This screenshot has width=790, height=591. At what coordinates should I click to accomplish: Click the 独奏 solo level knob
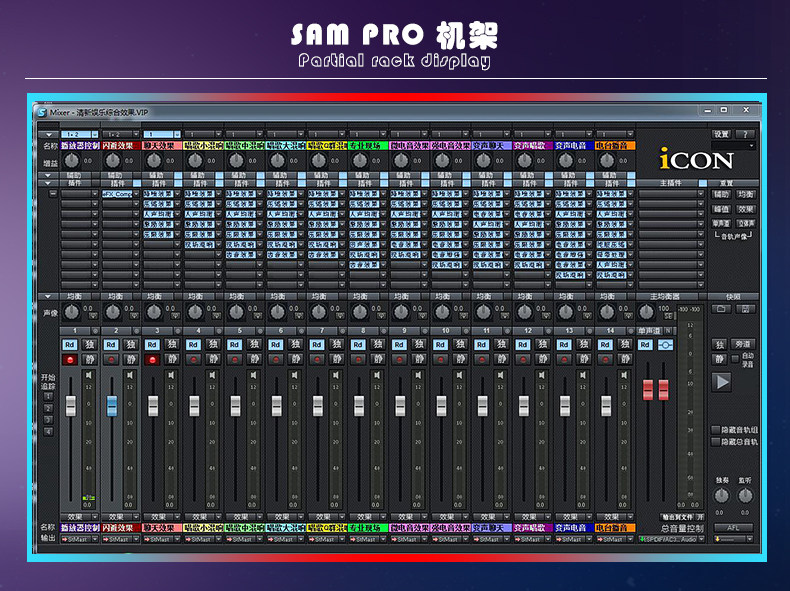(x=721, y=496)
